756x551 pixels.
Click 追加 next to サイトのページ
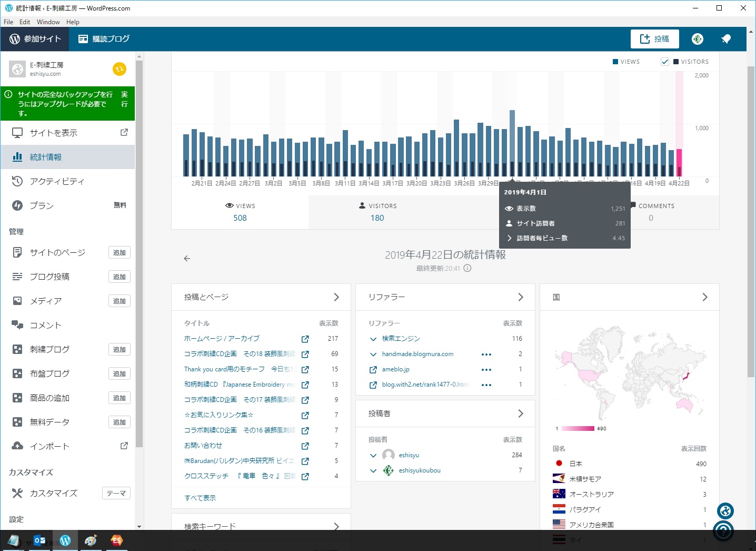click(120, 253)
